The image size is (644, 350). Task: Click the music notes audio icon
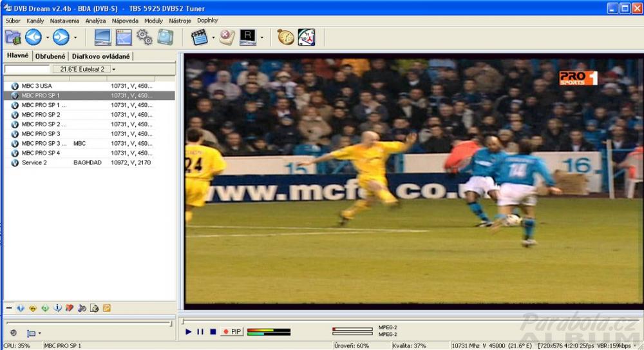point(82,308)
